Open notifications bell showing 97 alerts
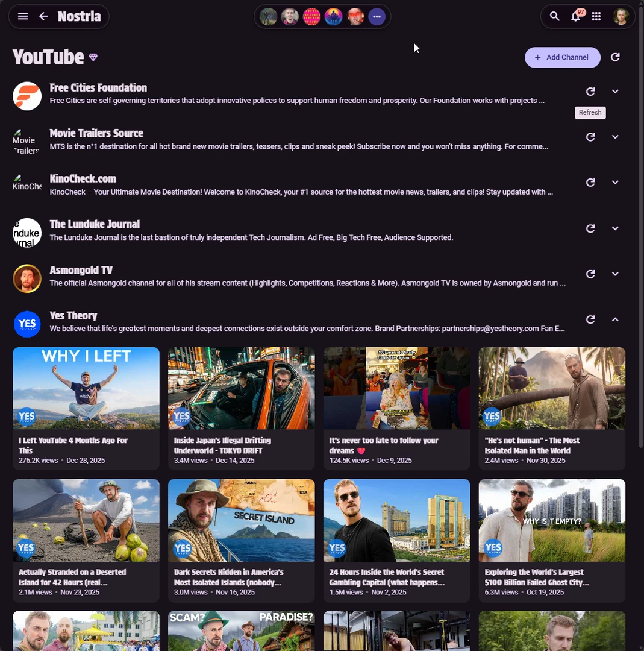This screenshot has width=644, height=651. point(575,16)
